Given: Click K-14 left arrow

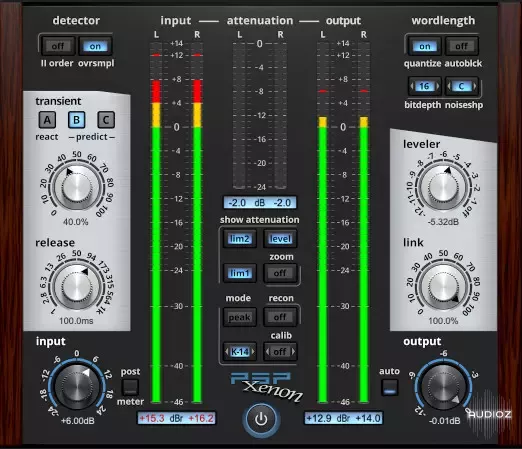Looking at the screenshot, I should tap(227, 352).
